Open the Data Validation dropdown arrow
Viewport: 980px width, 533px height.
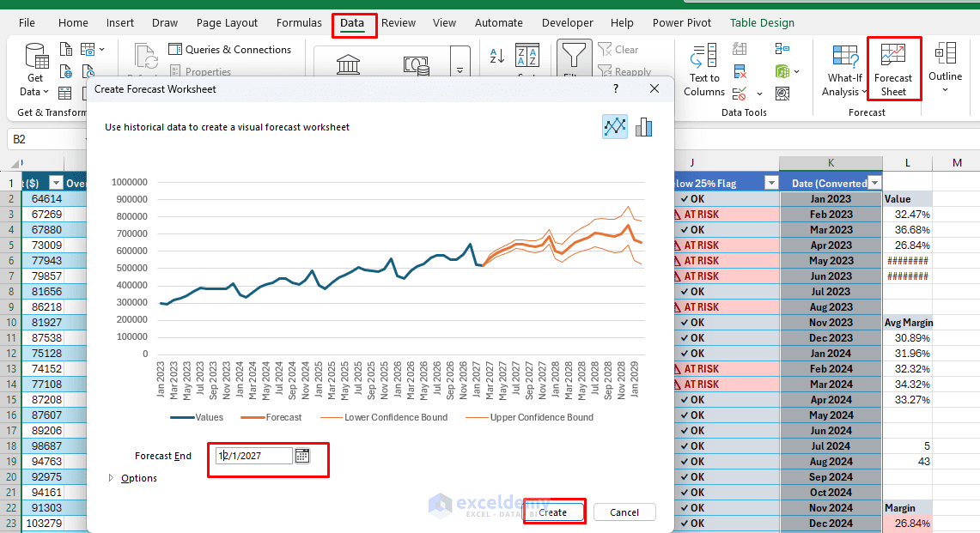point(759,94)
